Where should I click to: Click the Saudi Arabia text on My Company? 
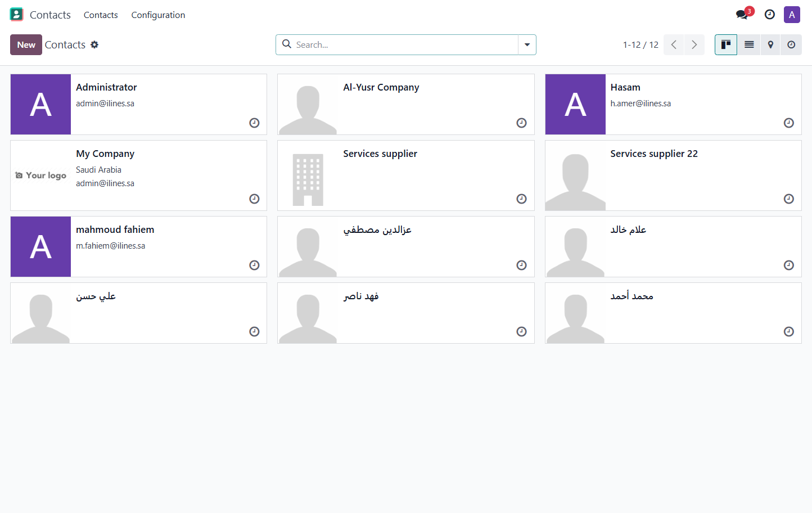[98, 170]
